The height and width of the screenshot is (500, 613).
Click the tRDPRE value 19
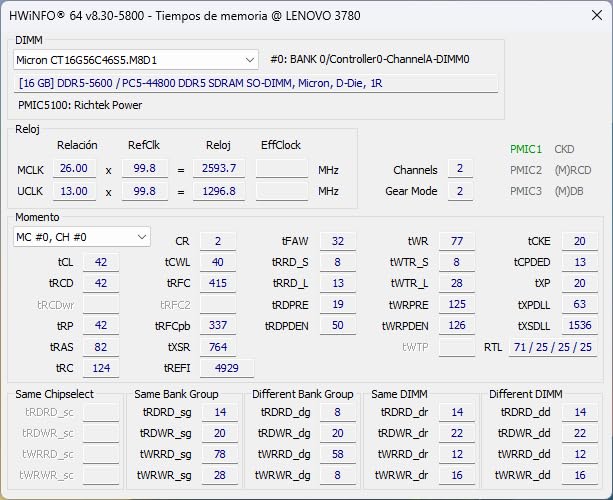click(338, 304)
